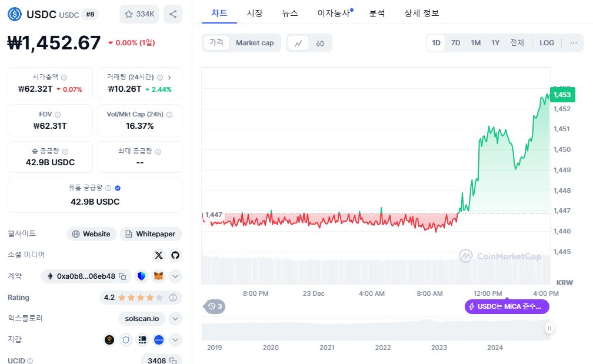This screenshot has width=593, height=364.
Task: Click the white shield wallet icon
Action: [x=126, y=340]
